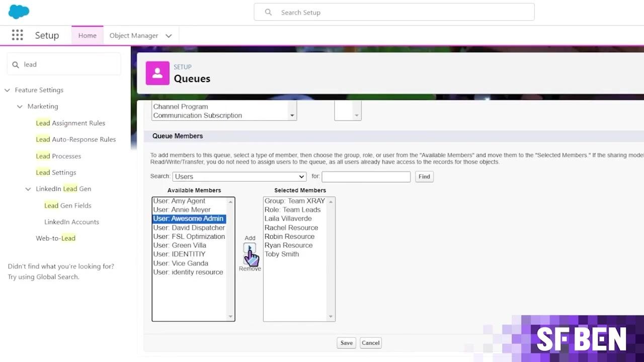Collapse the LinkedIn Lead Gen node
Viewport: 644px width, 362px height.
(x=28, y=189)
